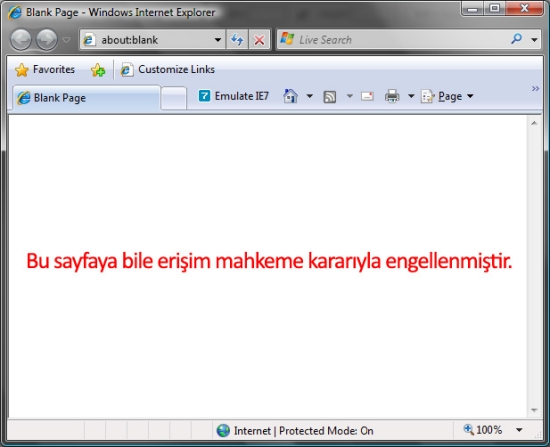
Task: Click the Refresh page icon
Action: pos(237,40)
